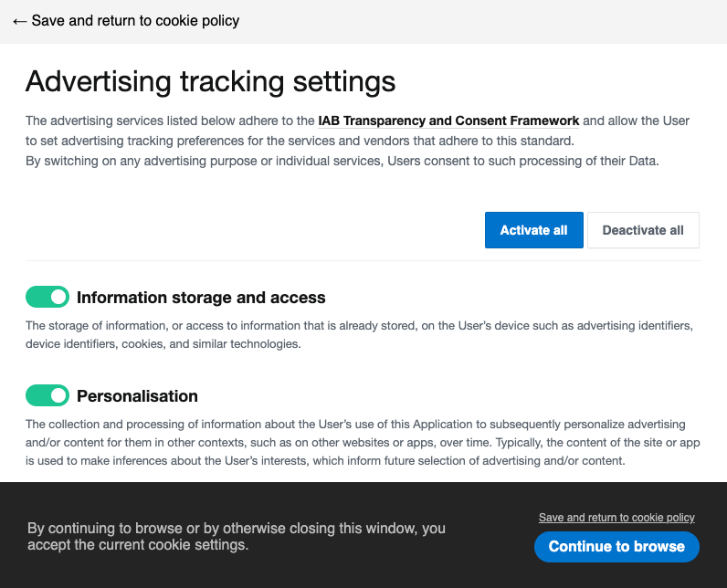Click the 'By switching on any advertising purpose' sentence
Viewport: 727px width, 588px height.
point(342,161)
